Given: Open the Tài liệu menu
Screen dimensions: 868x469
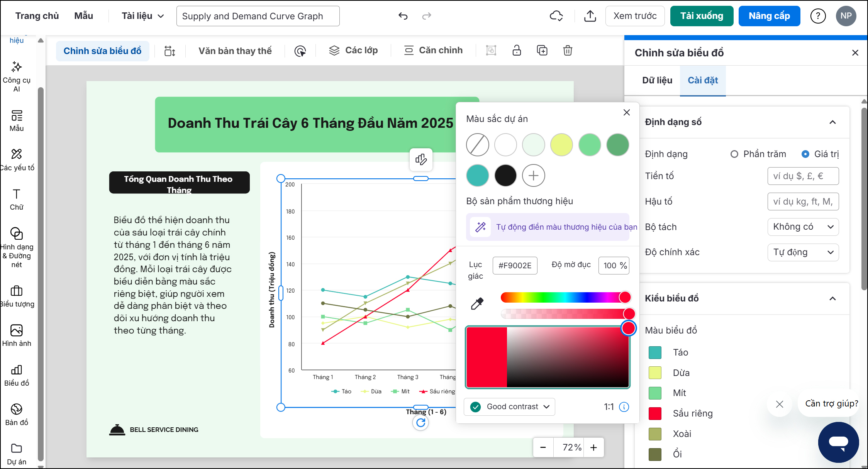Looking at the screenshot, I should [x=142, y=16].
